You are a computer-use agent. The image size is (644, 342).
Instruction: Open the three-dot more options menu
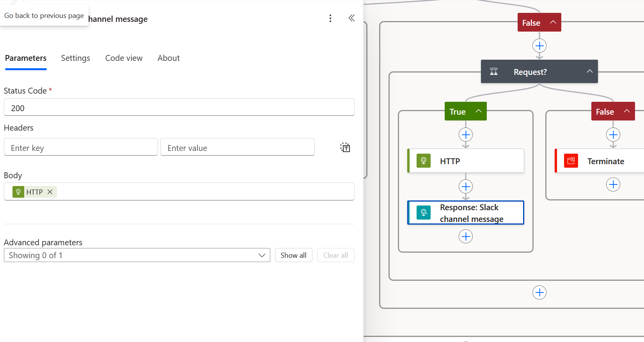(x=330, y=18)
